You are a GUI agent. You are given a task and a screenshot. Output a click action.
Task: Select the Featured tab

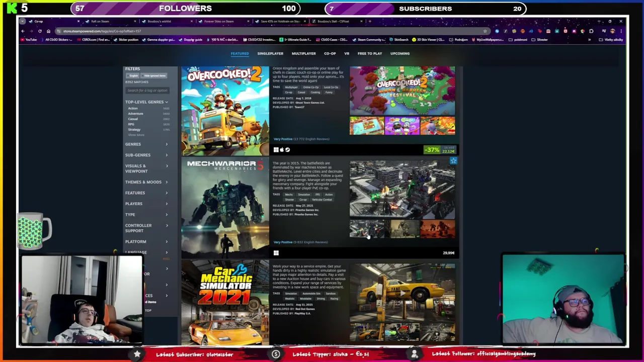(x=239, y=53)
